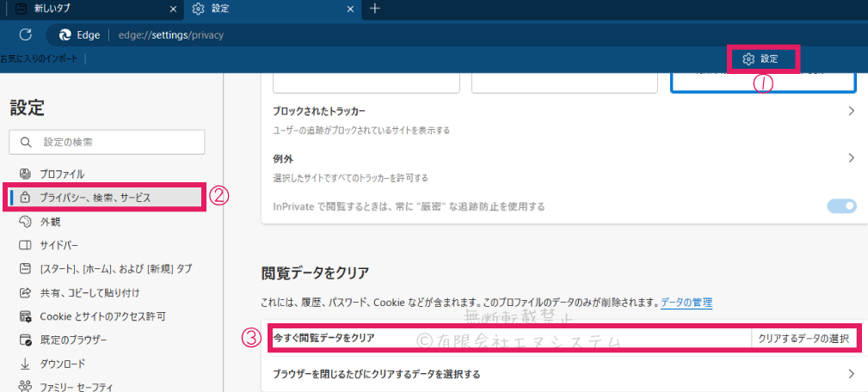Click the プロファイル sidebar icon
This screenshot has height=392, width=868.
coord(25,175)
